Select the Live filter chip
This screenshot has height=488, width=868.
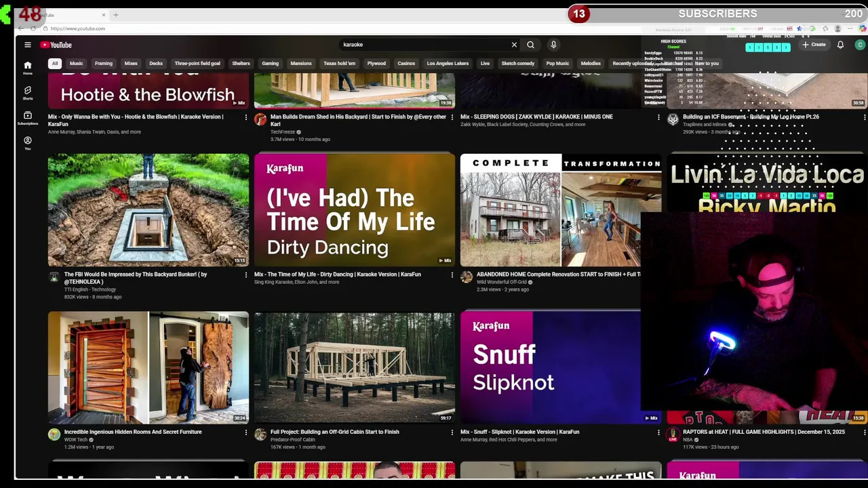485,64
